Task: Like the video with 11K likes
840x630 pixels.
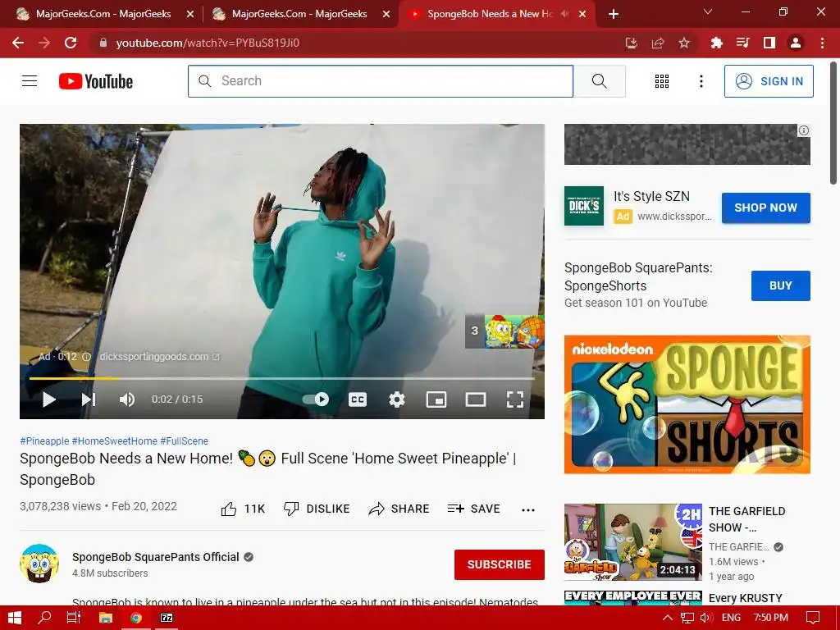Action: click(x=243, y=509)
